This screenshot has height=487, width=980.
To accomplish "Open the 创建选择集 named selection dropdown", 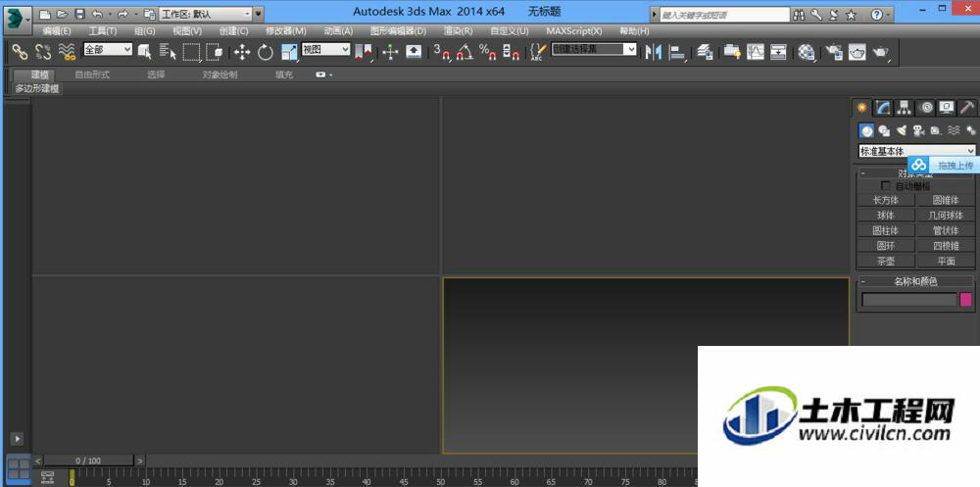I will pyautogui.click(x=594, y=49).
